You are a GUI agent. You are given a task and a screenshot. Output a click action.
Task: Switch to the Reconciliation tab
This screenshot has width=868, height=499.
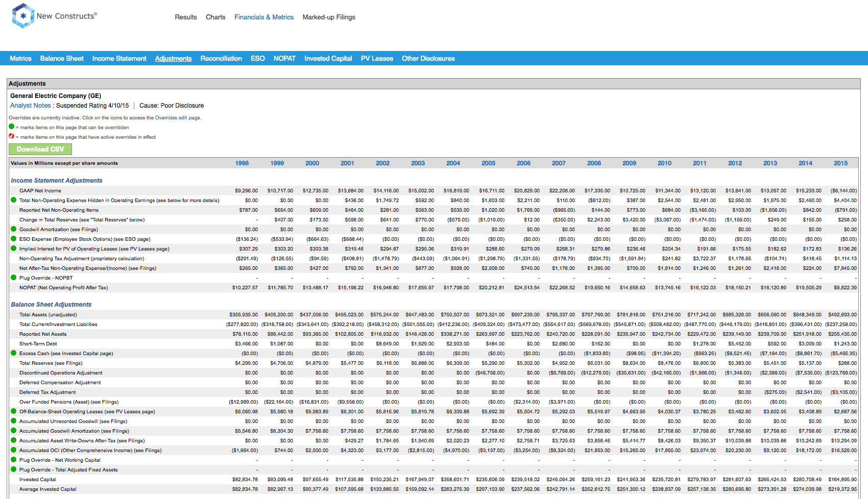pyautogui.click(x=221, y=58)
